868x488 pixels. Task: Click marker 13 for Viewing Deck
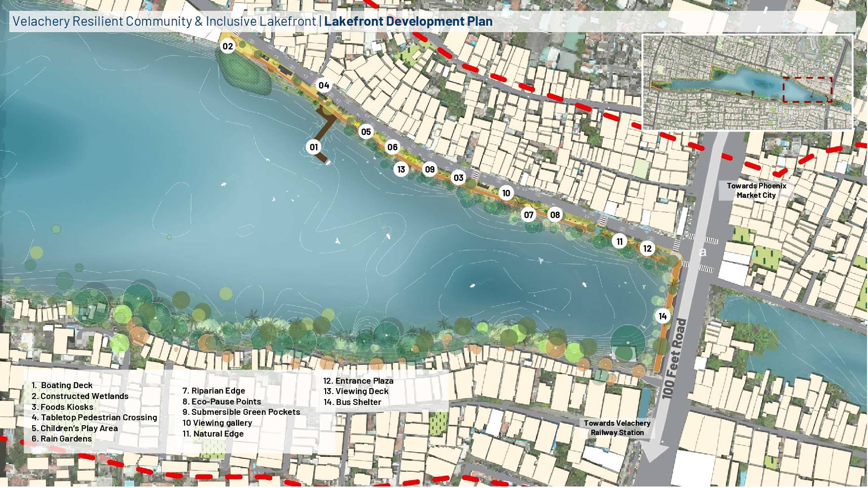(x=401, y=170)
